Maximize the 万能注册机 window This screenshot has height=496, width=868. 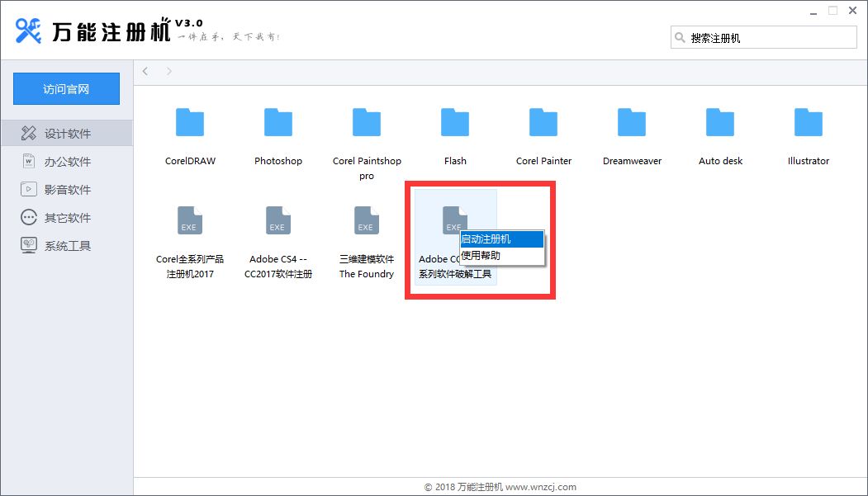click(832, 11)
